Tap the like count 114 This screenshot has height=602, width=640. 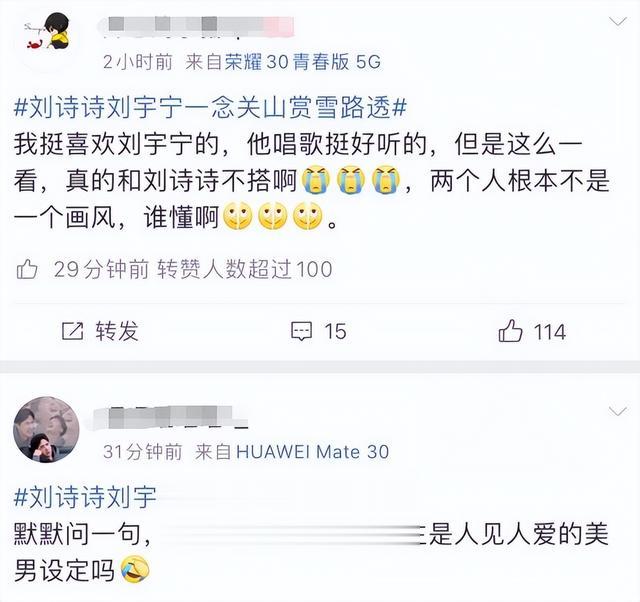pos(550,331)
